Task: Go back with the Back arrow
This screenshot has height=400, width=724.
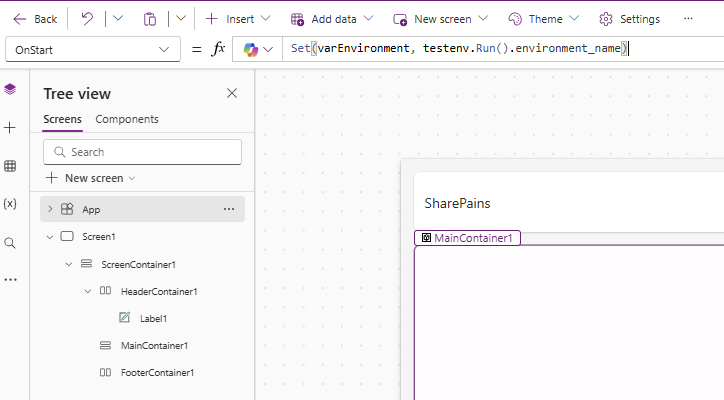Action: pyautogui.click(x=20, y=19)
